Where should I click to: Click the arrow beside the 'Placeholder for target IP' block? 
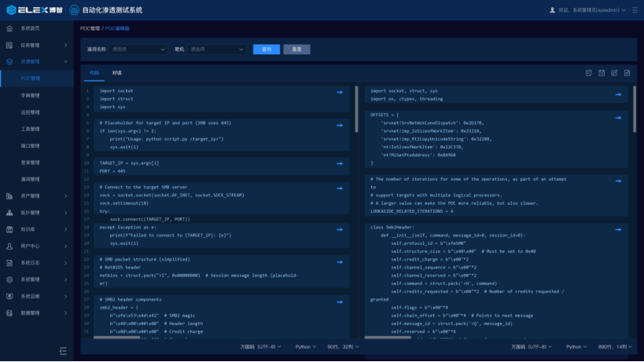(340, 126)
